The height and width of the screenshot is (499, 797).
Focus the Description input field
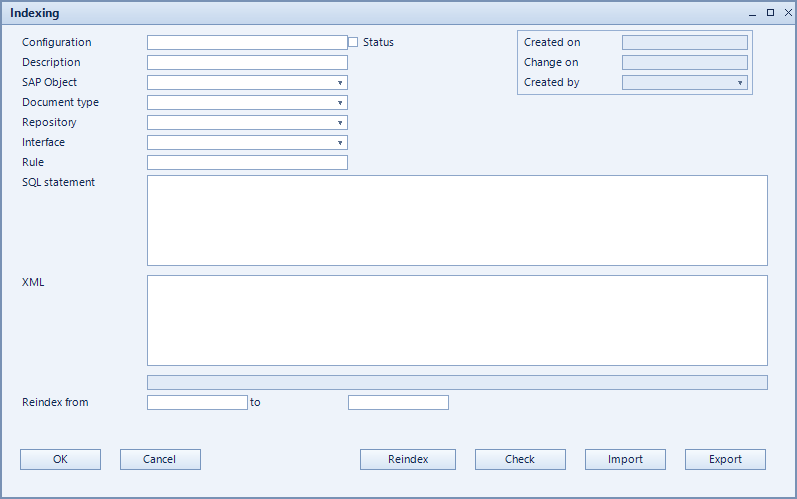248,63
